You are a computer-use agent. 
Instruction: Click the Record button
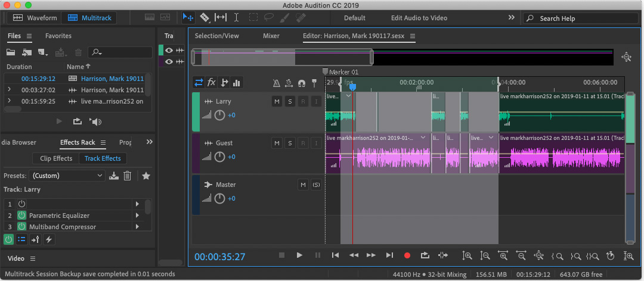pos(407,255)
